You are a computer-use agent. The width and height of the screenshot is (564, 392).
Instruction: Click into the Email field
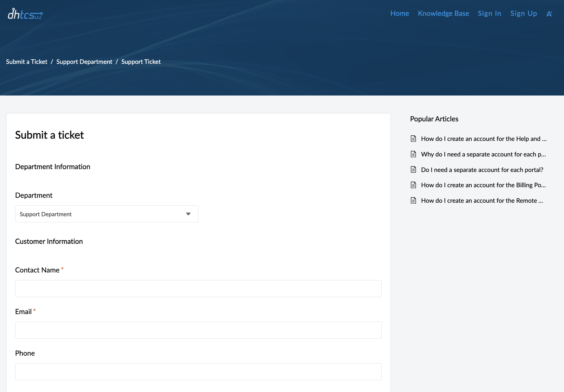(198, 330)
